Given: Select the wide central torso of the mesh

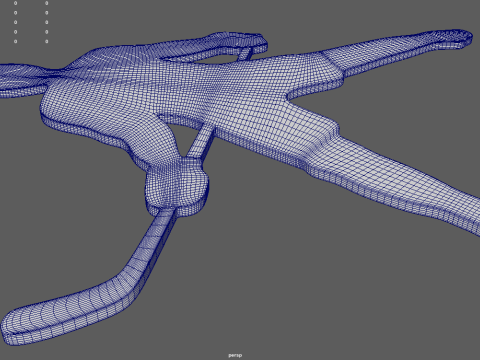Looking at the screenshot, I should tap(200, 90).
